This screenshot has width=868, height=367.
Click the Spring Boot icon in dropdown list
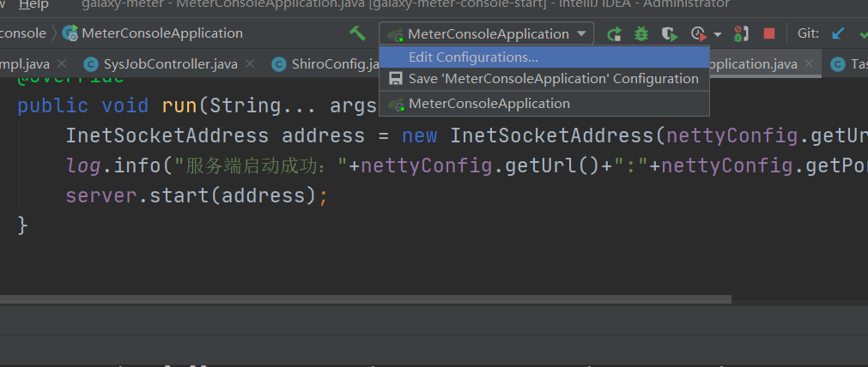point(396,104)
